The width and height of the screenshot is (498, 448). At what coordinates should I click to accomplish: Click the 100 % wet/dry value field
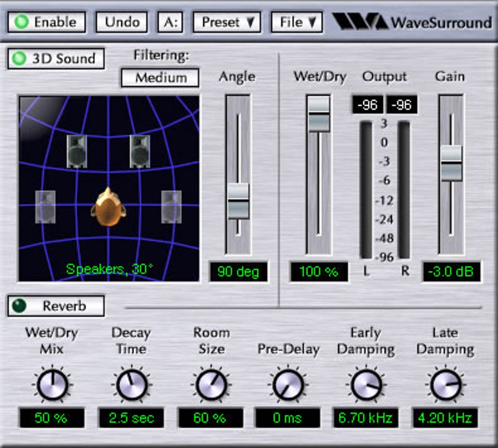(319, 272)
